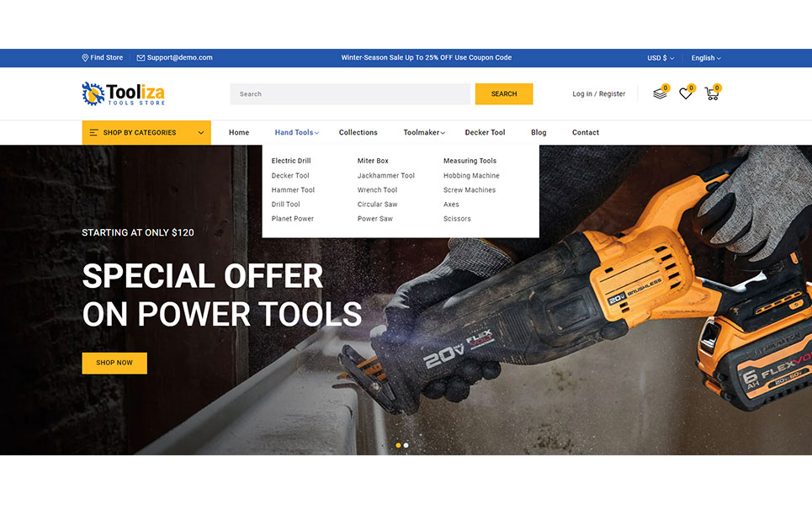Select the first yellow carousel dot
The height and width of the screenshot is (505, 812).
click(x=398, y=444)
